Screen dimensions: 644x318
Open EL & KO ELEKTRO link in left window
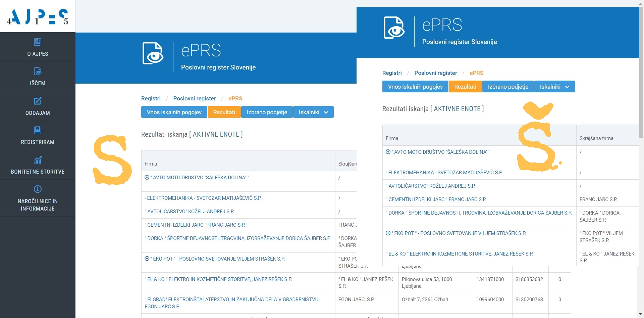click(218, 279)
